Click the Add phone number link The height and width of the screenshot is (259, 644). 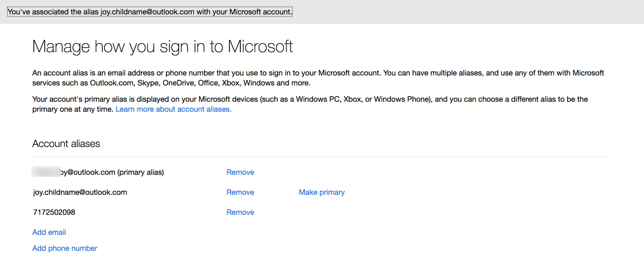tap(65, 248)
